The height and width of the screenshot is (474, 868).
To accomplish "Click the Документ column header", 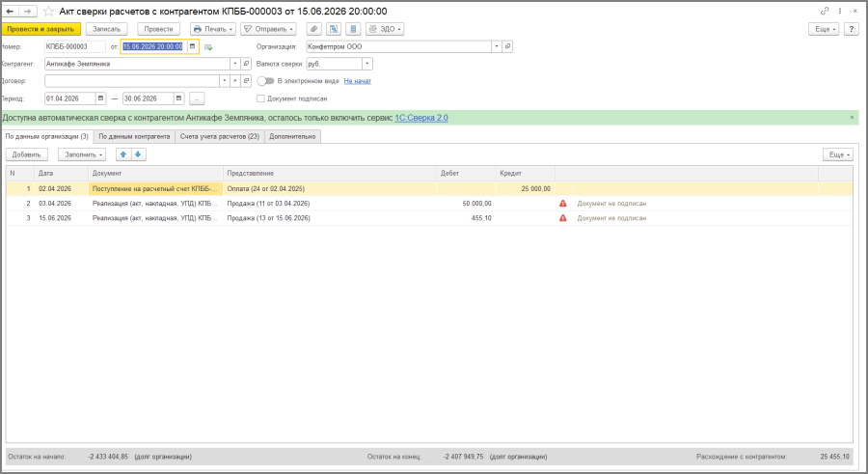I will click(155, 173).
